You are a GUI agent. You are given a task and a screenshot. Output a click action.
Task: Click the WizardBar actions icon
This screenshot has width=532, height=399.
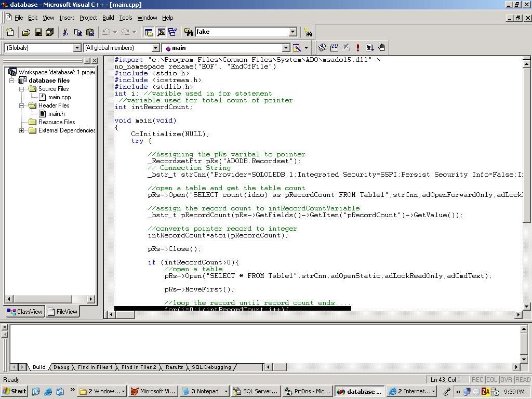tap(297, 48)
